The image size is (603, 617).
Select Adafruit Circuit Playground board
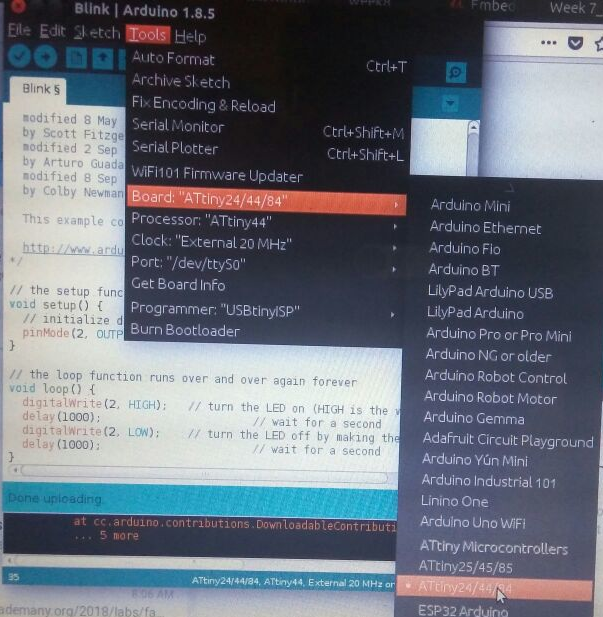click(508, 440)
